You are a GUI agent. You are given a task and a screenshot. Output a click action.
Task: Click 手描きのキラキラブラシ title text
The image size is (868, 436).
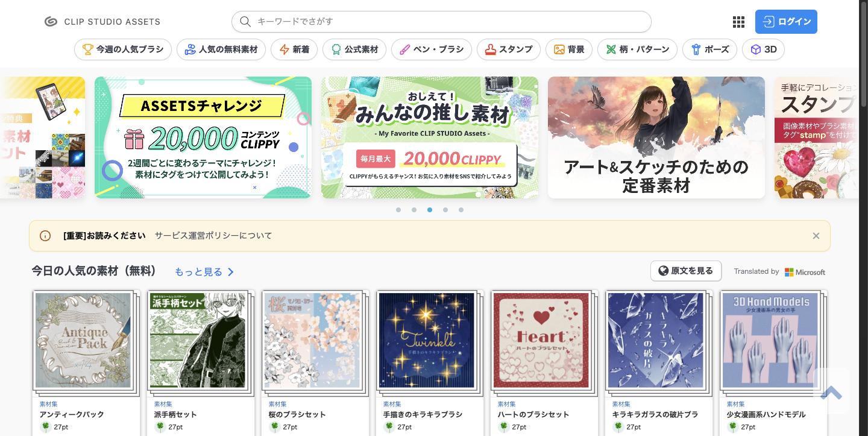[423, 414]
